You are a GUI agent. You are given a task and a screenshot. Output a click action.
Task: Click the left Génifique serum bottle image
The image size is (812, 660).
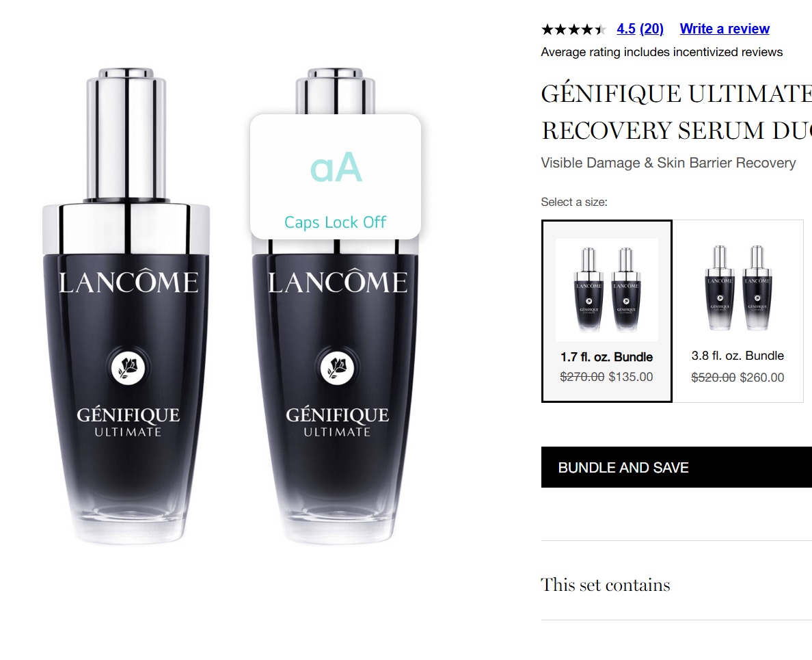(x=127, y=306)
